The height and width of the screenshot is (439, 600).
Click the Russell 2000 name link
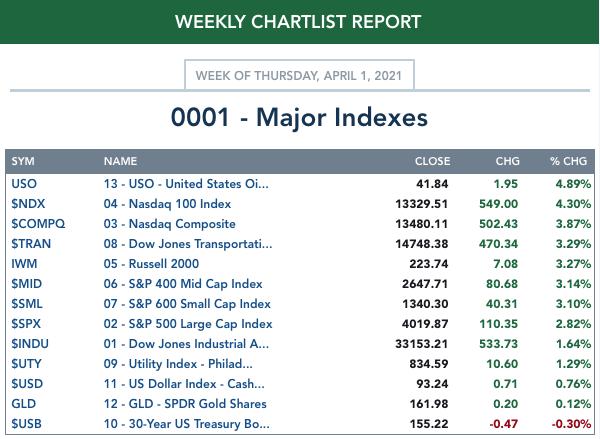151,264
